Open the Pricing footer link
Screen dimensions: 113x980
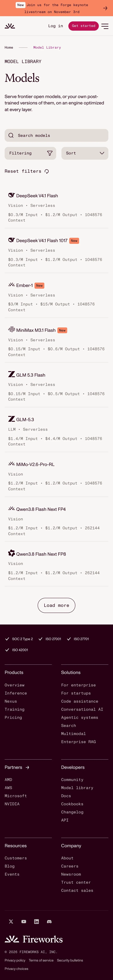(x=13, y=717)
